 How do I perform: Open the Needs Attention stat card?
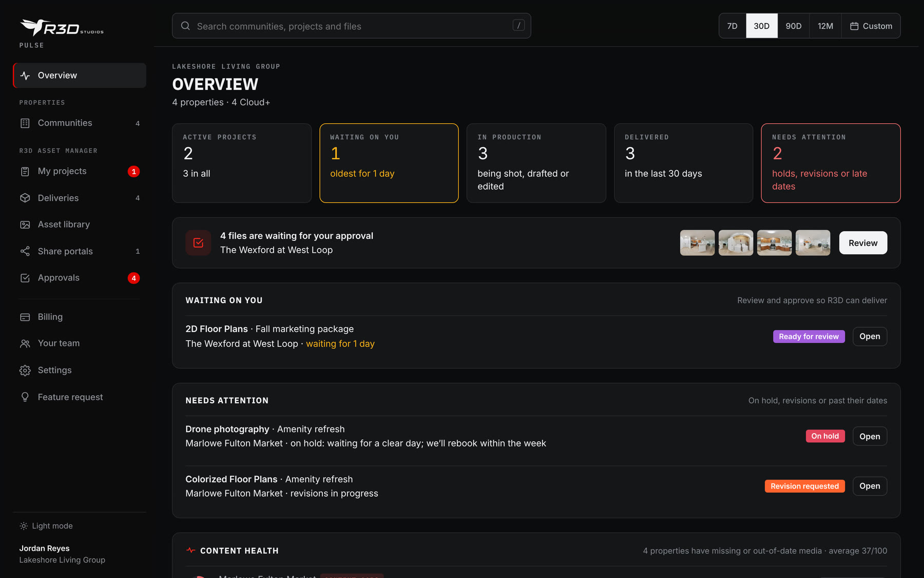point(831,163)
